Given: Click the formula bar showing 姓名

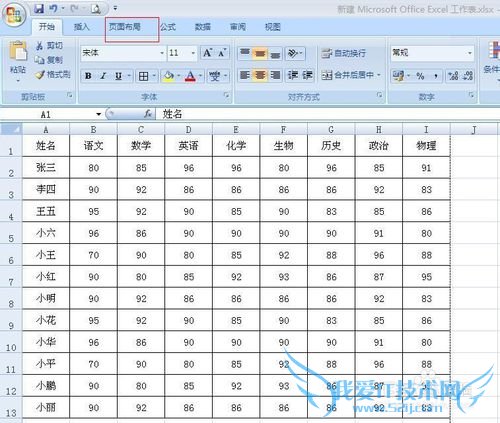Looking at the screenshot, I should pos(328,114).
